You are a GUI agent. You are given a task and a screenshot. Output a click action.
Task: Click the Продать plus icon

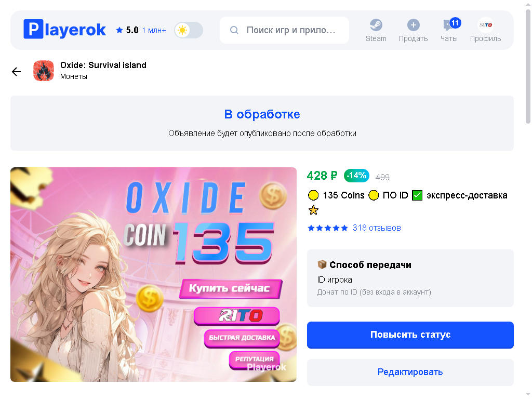tap(413, 25)
